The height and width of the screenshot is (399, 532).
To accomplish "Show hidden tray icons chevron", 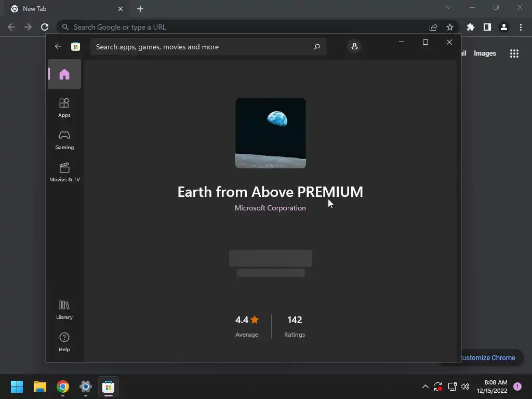I will pos(425,387).
